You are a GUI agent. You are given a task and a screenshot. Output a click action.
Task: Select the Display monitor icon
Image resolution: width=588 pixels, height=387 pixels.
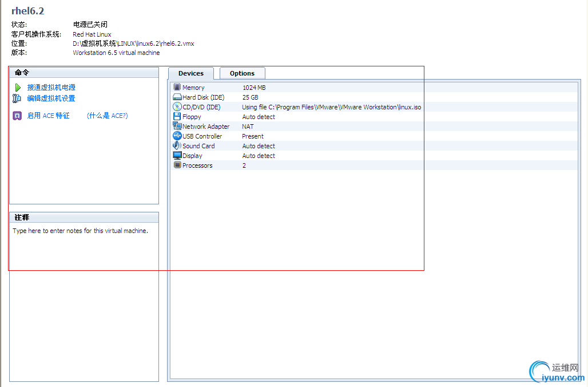tap(177, 155)
